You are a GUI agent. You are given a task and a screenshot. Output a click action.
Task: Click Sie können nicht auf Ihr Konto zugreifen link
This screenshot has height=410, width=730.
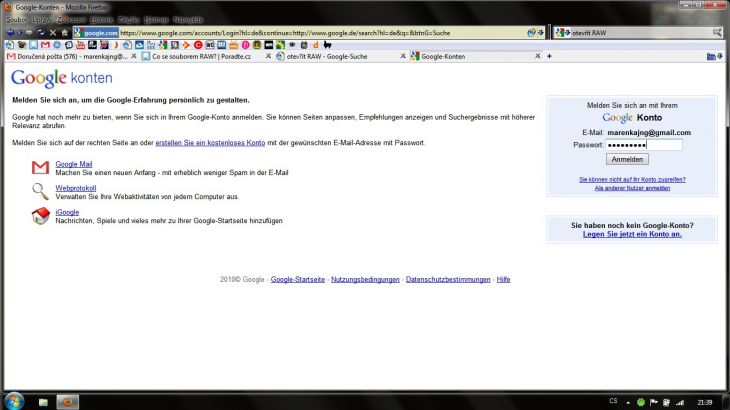[632, 179]
